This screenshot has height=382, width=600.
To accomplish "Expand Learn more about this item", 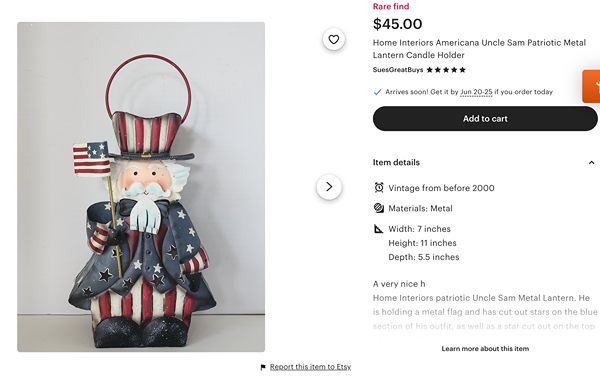I will (485, 349).
